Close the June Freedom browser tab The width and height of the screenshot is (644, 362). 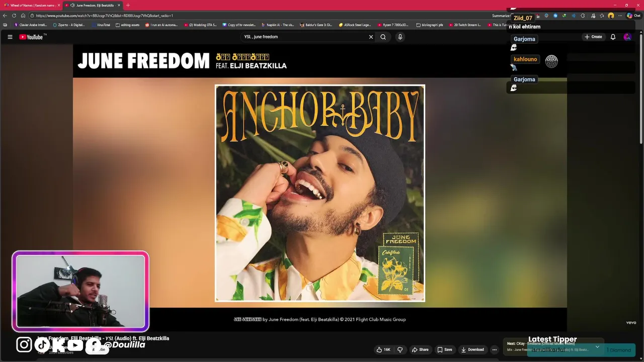pos(119,5)
